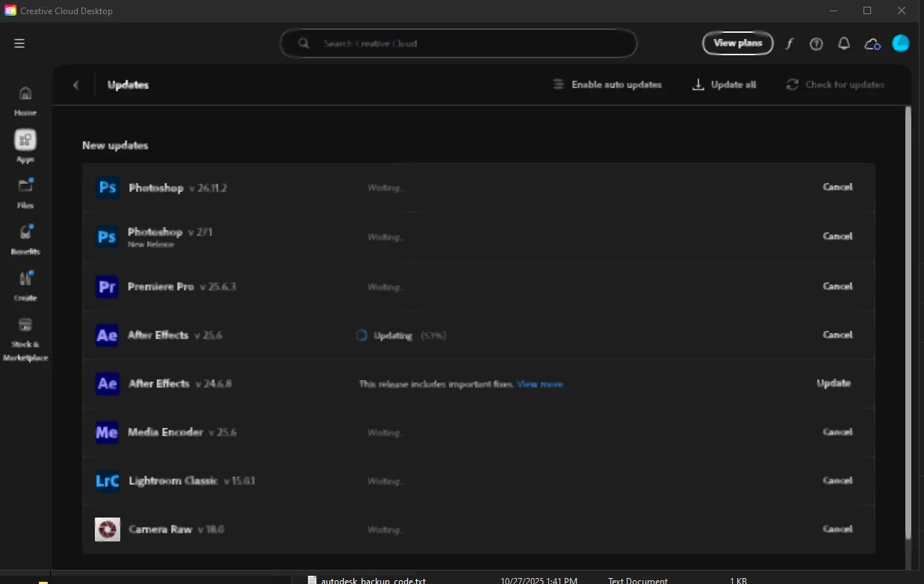
Task: Cancel the Lightroom Classic update
Action: (837, 480)
